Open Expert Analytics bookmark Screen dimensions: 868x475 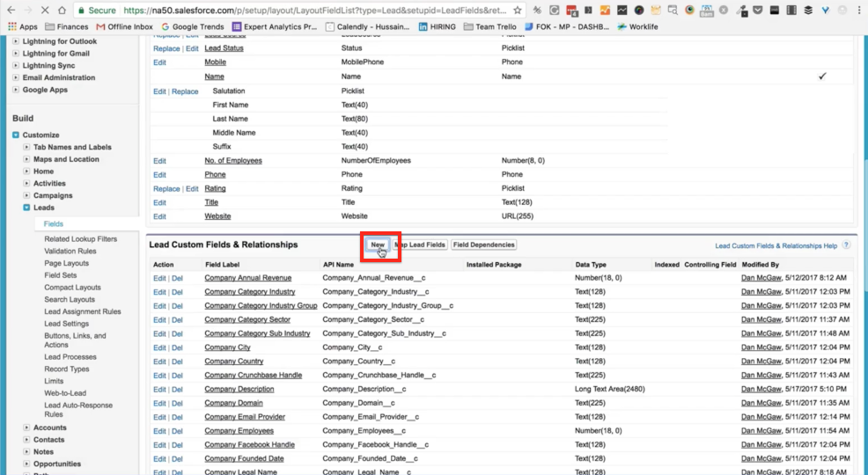(x=276, y=26)
